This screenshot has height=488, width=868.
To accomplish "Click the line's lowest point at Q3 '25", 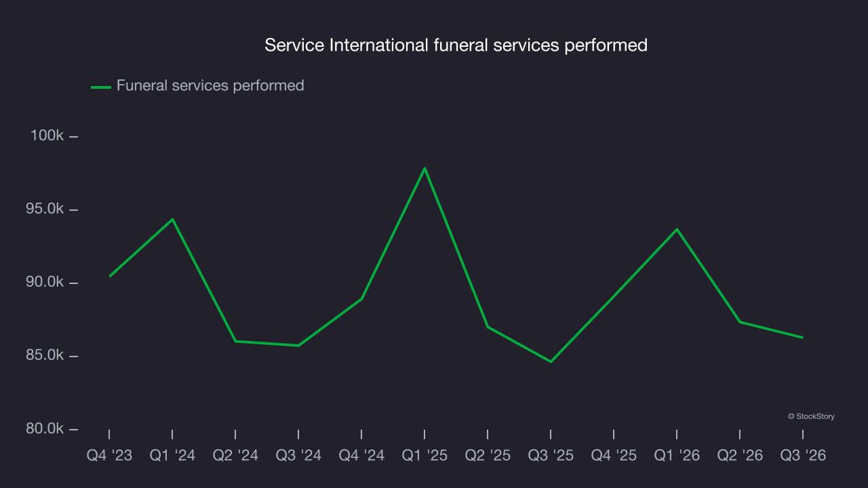I will click(551, 362).
